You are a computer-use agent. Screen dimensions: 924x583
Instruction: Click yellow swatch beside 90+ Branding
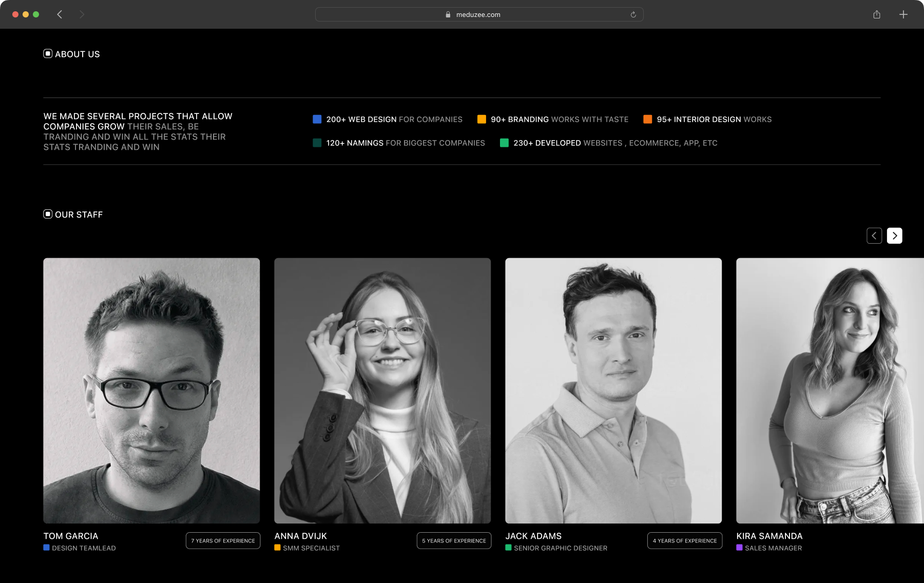click(482, 119)
